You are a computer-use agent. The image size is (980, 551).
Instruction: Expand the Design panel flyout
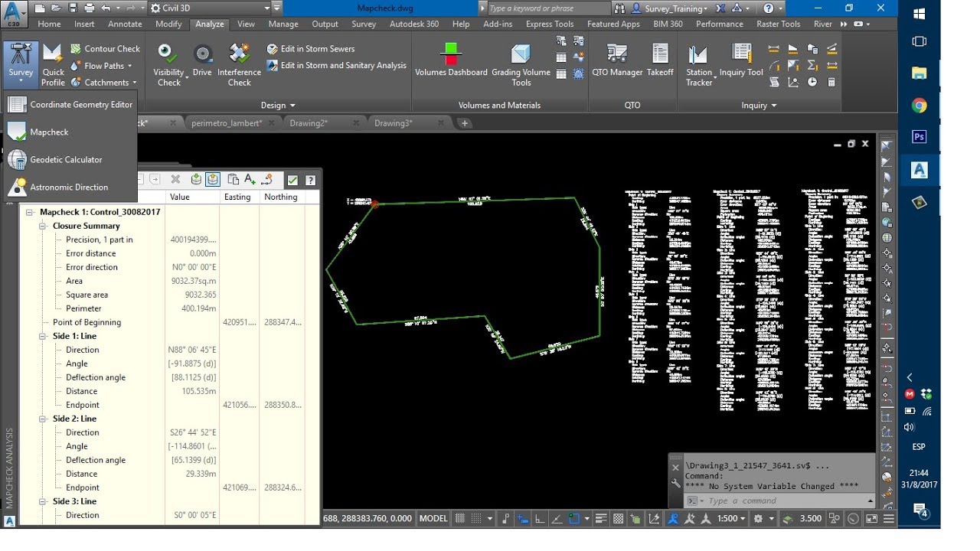click(277, 106)
